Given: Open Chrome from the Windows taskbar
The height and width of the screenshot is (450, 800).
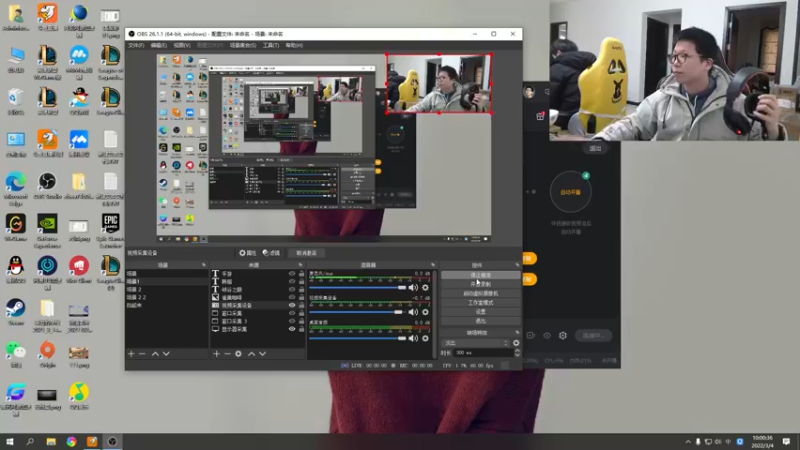Looking at the screenshot, I should click(x=71, y=441).
